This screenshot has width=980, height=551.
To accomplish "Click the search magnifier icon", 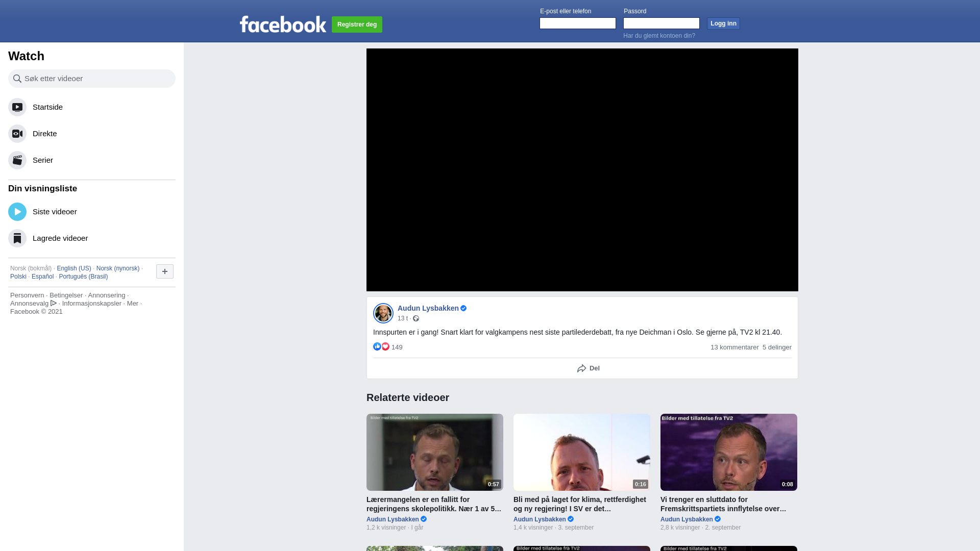I will (x=17, y=79).
